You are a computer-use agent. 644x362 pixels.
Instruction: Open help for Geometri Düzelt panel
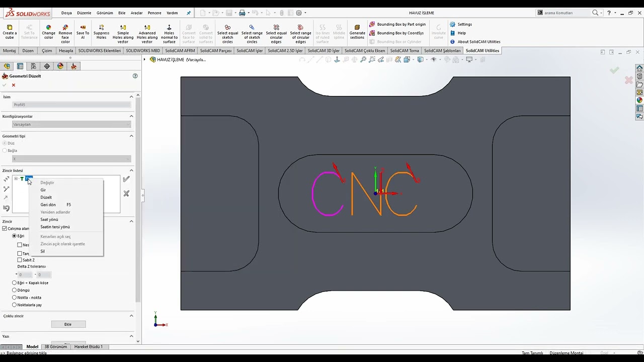tap(135, 76)
